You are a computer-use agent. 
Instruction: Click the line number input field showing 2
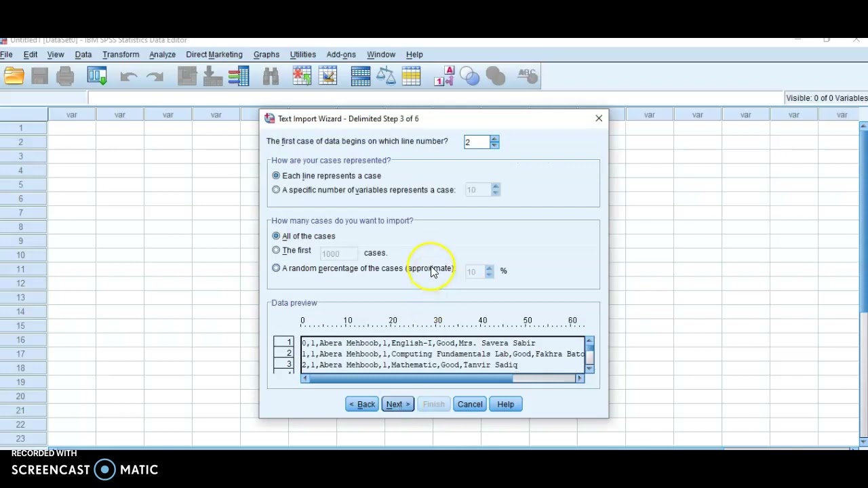[x=477, y=142]
